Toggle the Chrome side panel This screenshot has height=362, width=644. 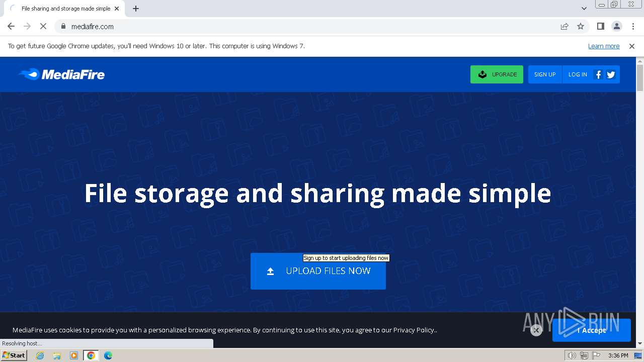[600, 26]
